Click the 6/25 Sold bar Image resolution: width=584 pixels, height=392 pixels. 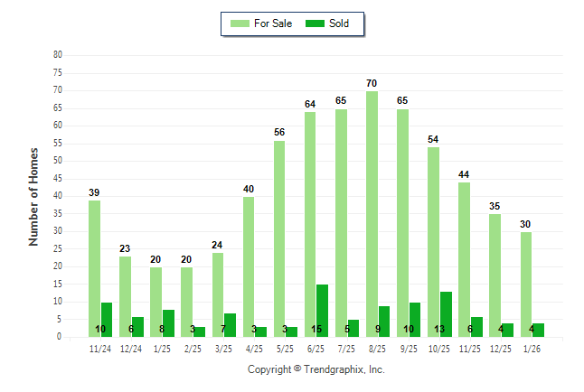pyautogui.click(x=323, y=310)
